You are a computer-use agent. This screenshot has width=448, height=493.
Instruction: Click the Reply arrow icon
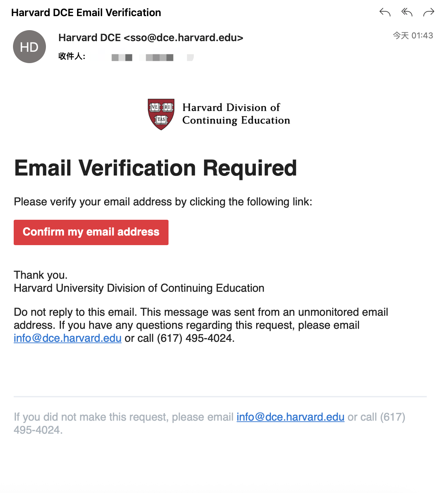[385, 13]
